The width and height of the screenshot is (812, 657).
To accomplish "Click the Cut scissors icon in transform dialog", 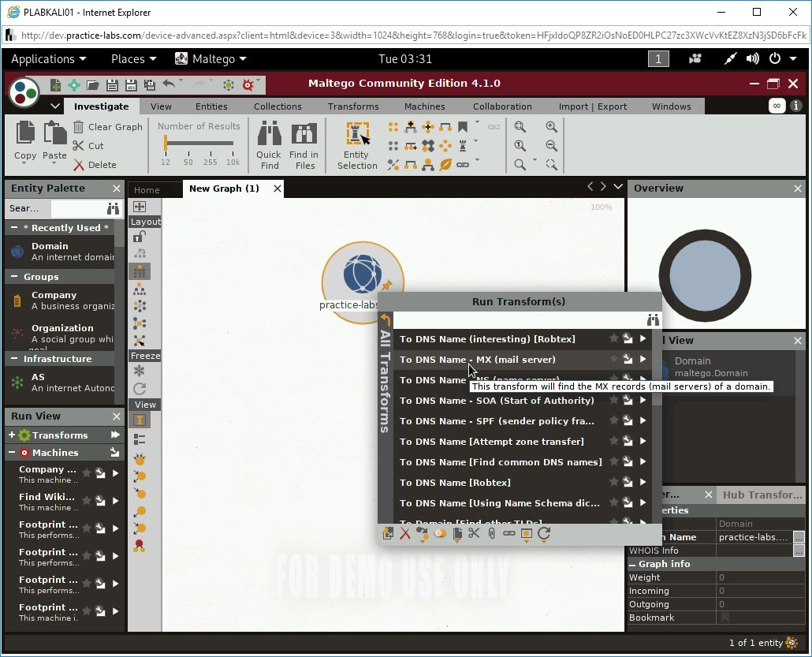I will click(474, 534).
